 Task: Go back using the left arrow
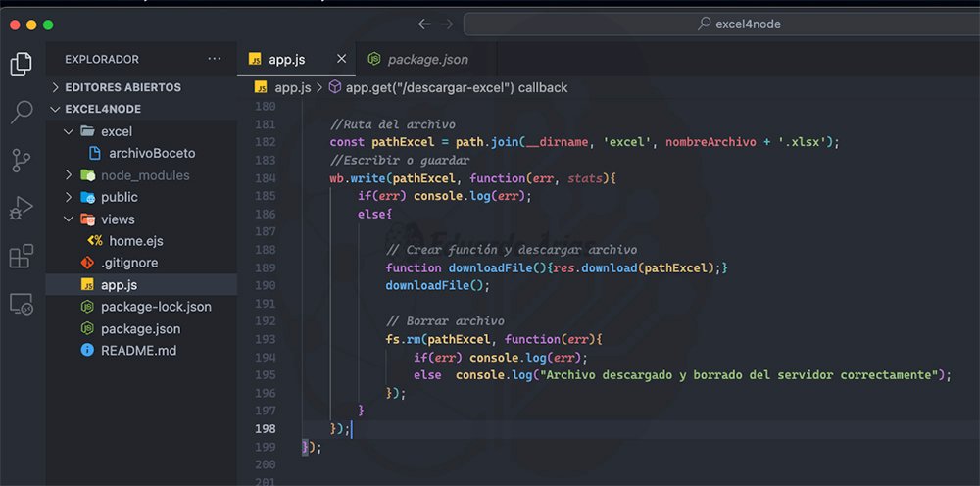point(424,24)
